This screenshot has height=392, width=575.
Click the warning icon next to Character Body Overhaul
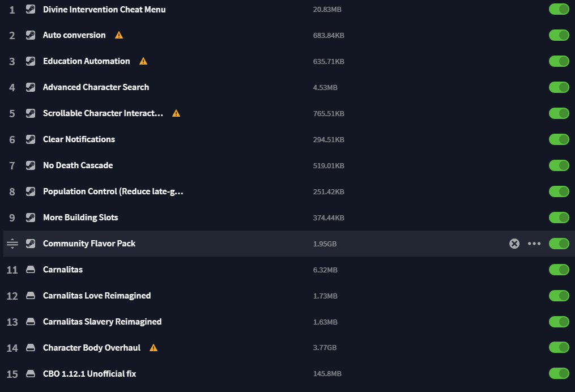point(154,348)
